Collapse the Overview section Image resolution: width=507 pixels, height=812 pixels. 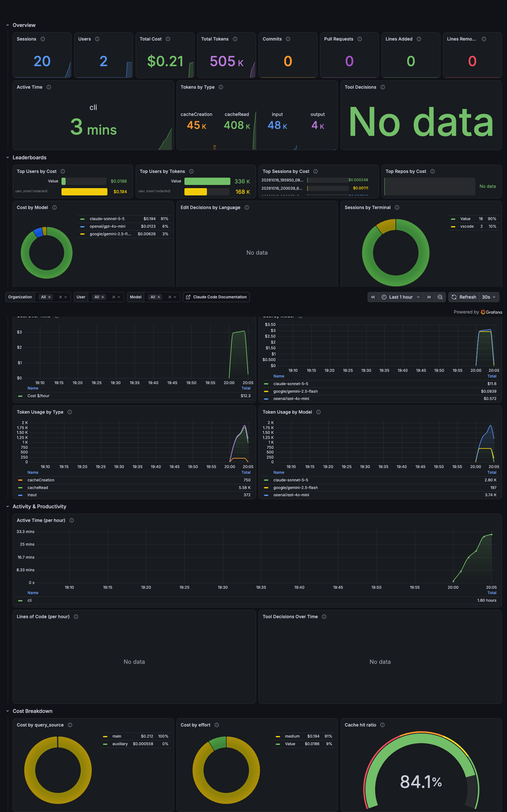click(x=8, y=25)
